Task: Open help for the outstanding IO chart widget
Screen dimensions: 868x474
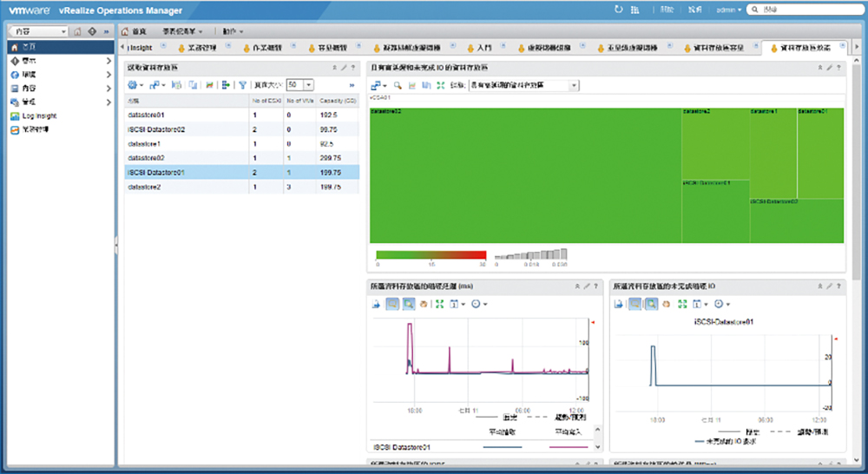Action: (838, 286)
